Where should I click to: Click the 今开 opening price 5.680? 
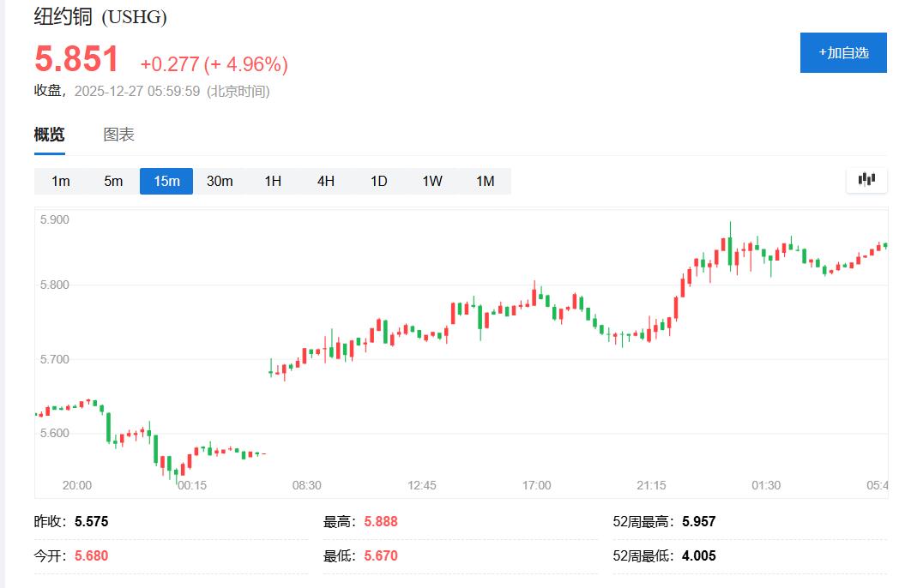tap(92, 555)
